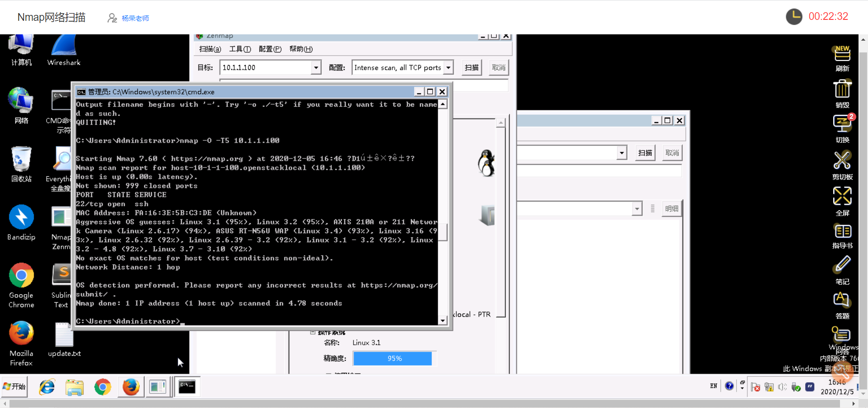Expand the host dropdown beside 明细
This screenshot has height=408, width=868.
tap(637, 209)
